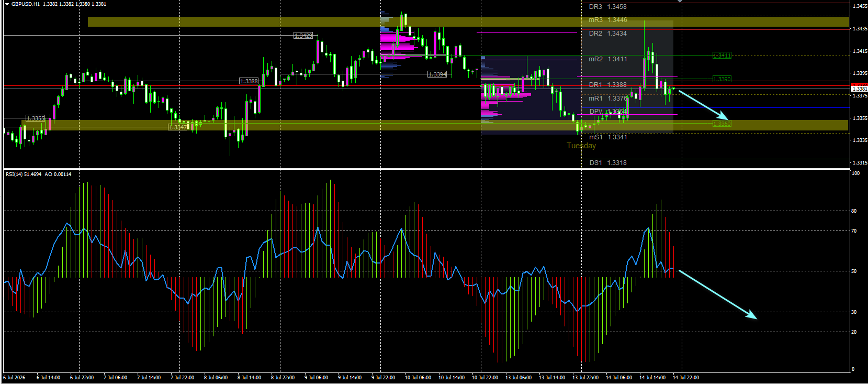Click the GBPUSD,H1 chart title text
Viewport: 868px width, 384px height.
click(25, 4)
